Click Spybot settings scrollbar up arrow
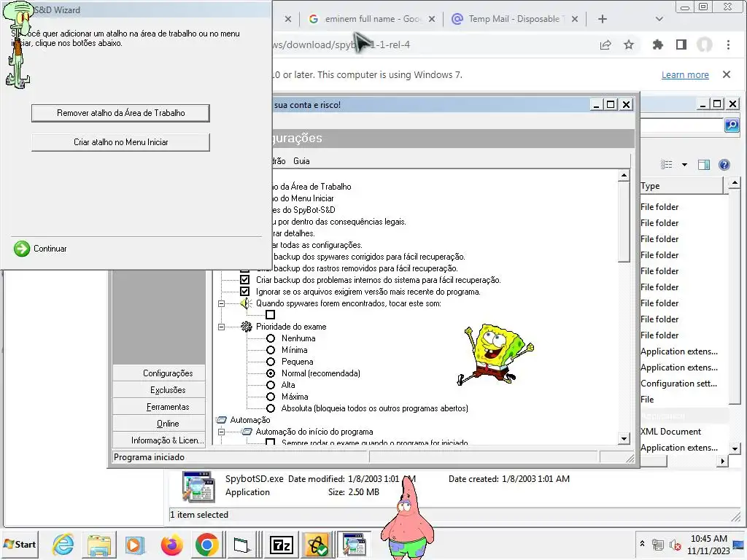The height and width of the screenshot is (560, 747). 624,176
